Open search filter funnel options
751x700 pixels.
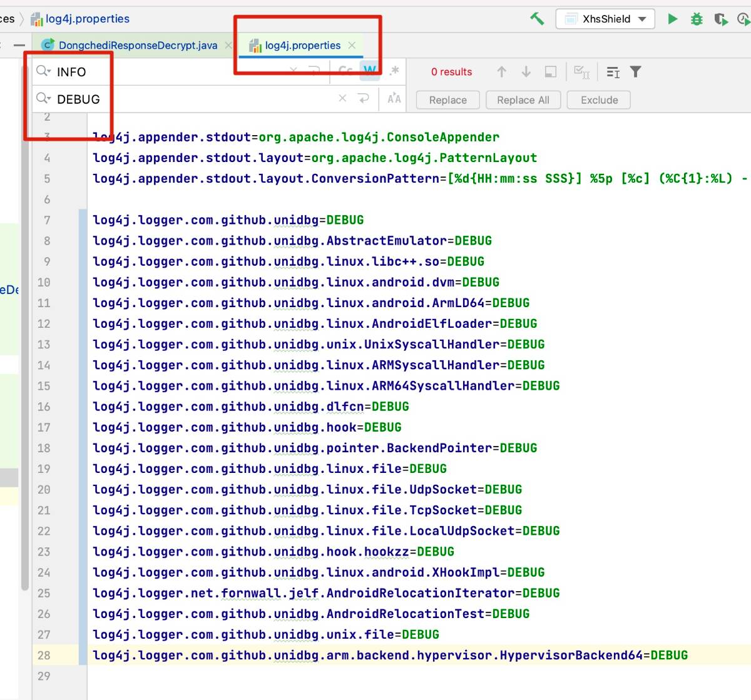[635, 72]
